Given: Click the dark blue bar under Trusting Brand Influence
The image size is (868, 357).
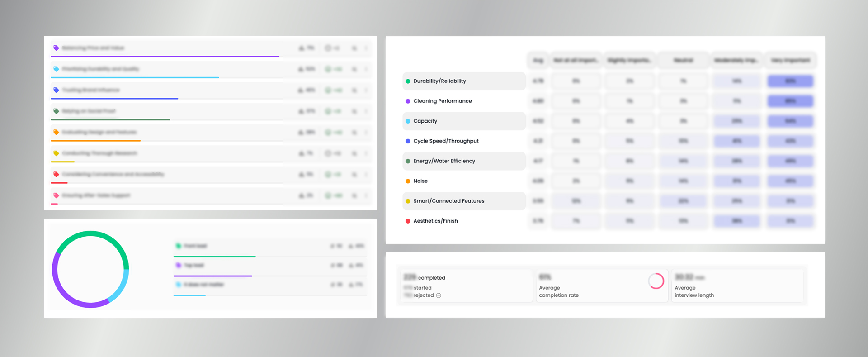Looking at the screenshot, I should tap(114, 99).
